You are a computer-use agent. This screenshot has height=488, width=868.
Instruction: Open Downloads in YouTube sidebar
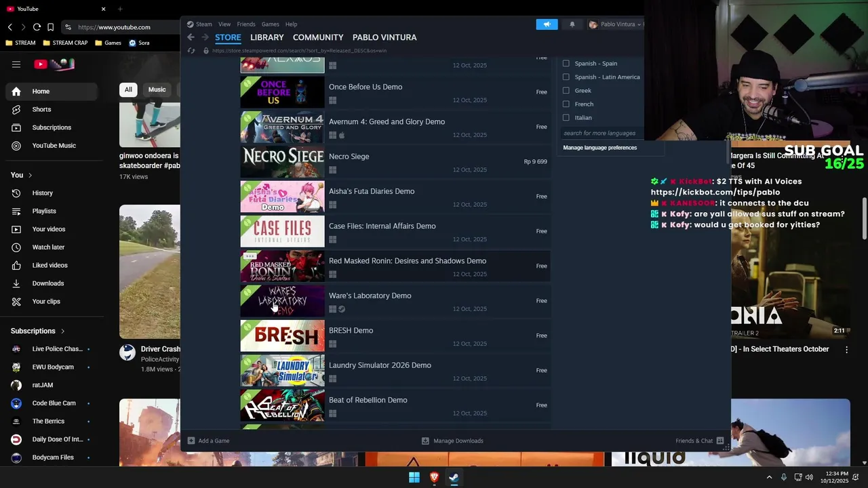pos(52,283)
